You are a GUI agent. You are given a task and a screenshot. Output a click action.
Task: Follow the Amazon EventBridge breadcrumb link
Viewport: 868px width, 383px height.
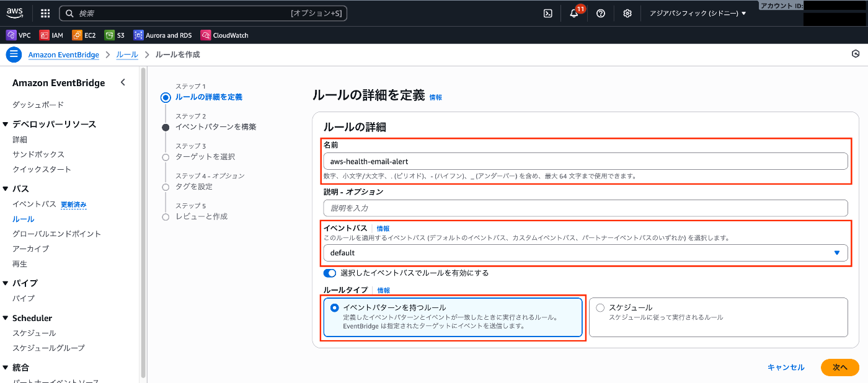coord(64,55)
